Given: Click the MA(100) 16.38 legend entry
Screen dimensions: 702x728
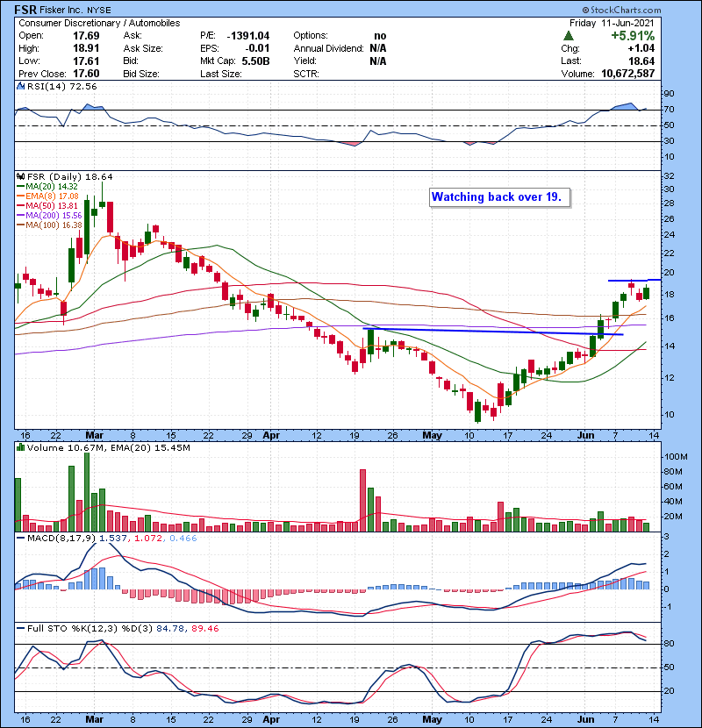Looking at the screenshot, I should tap(49, 225).
